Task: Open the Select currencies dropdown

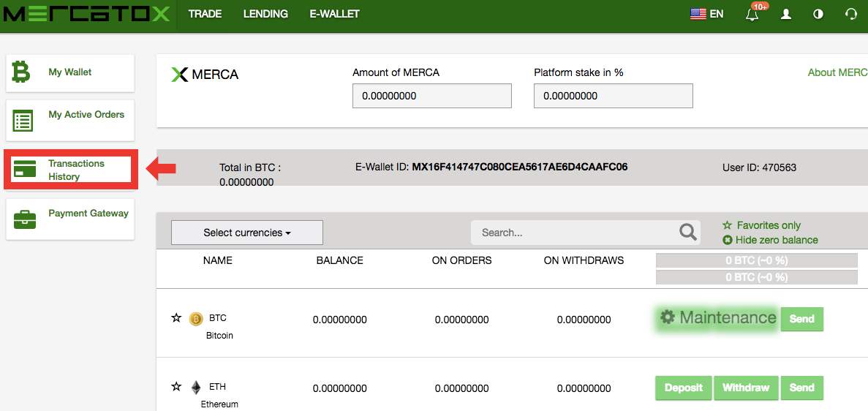Action: pos(247,233)
